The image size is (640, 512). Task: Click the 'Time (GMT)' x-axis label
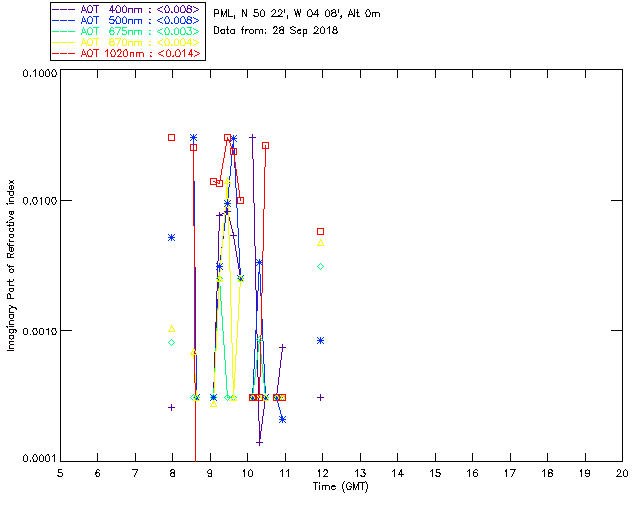[341, 486]
